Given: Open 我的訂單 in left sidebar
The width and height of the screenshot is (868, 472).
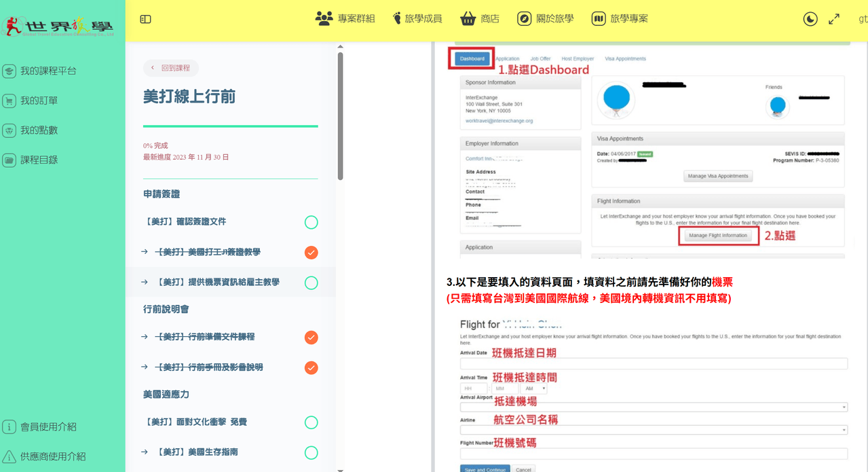Looking at the screenshot, I should [x=39, y=101].
